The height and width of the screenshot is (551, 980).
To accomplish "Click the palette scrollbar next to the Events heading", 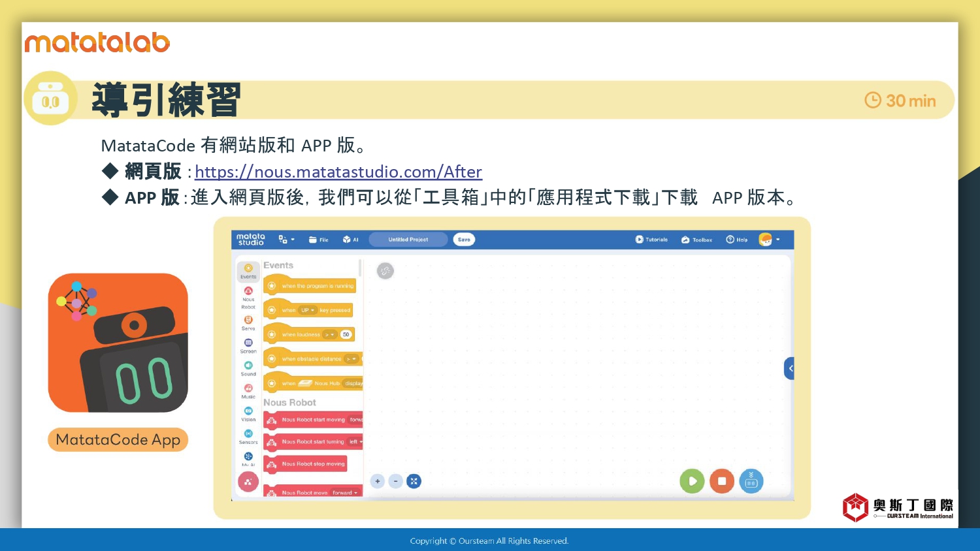I will coord(360,268).
